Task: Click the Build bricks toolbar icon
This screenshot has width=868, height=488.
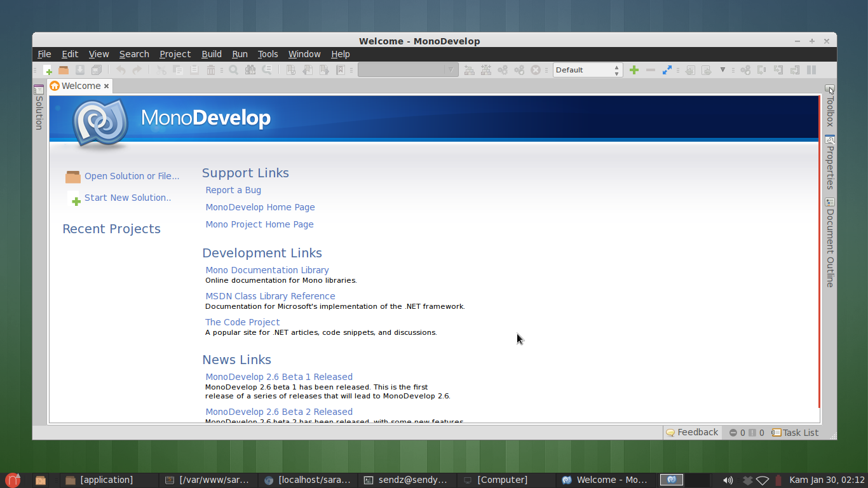Action: 470,70
